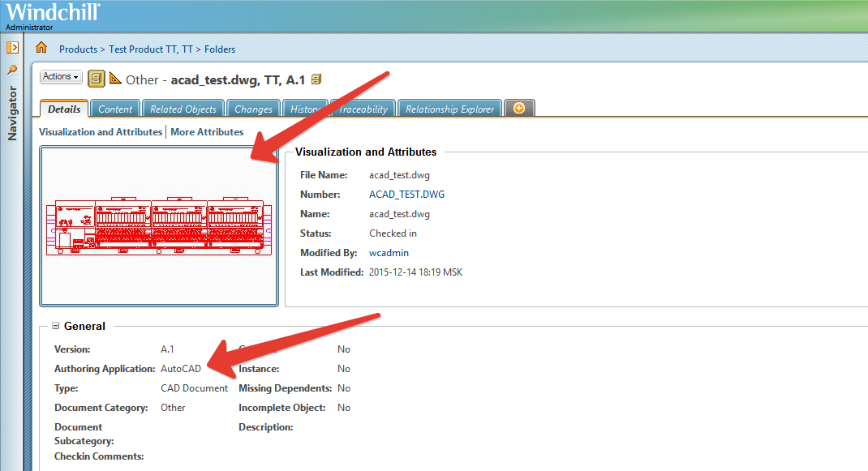This screenshot has height=471, width=868.
Task: Open the Relationship Explorer tab
Action: pos(449,109)
